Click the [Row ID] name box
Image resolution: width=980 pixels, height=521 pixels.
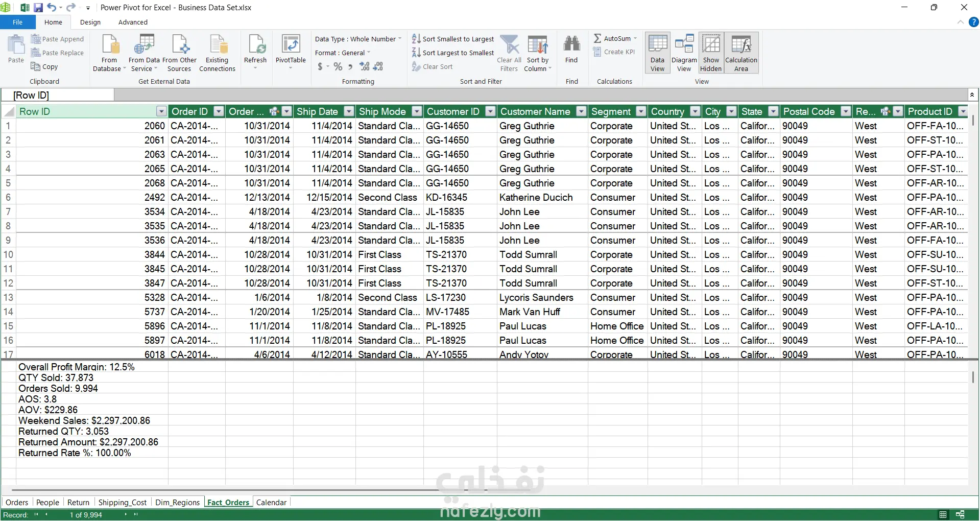tap(58, 95)
